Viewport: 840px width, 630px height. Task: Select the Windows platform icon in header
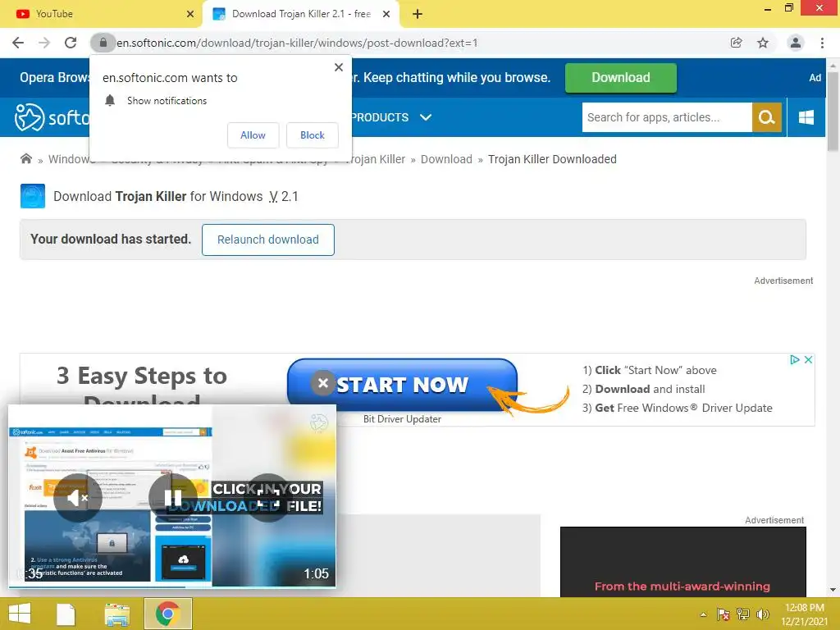tap(806, 117)
